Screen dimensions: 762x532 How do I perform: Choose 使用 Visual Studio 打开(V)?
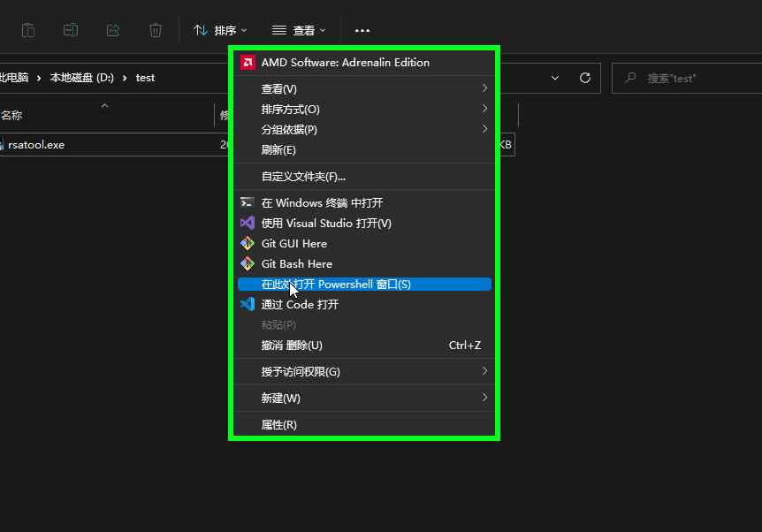(364, 223)
